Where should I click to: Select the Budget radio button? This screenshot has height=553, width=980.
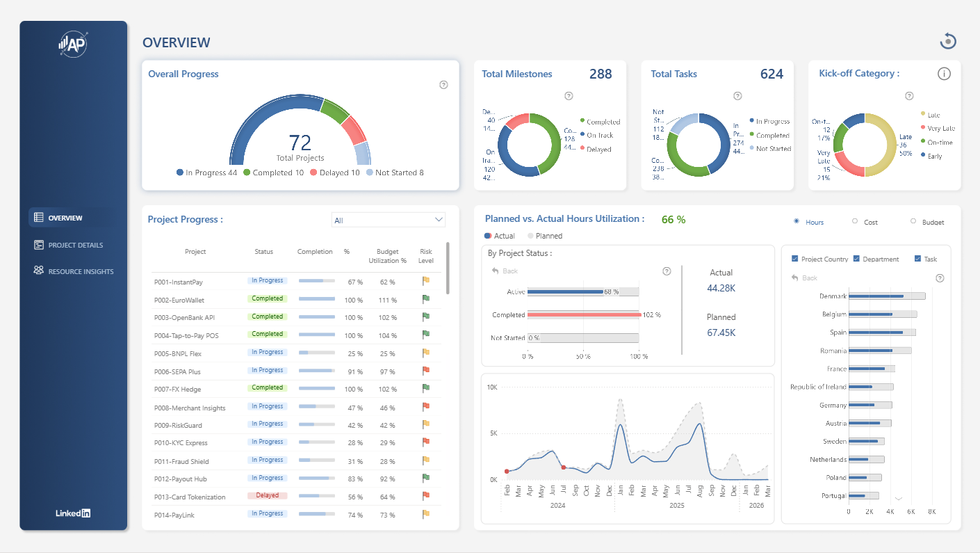913,221
